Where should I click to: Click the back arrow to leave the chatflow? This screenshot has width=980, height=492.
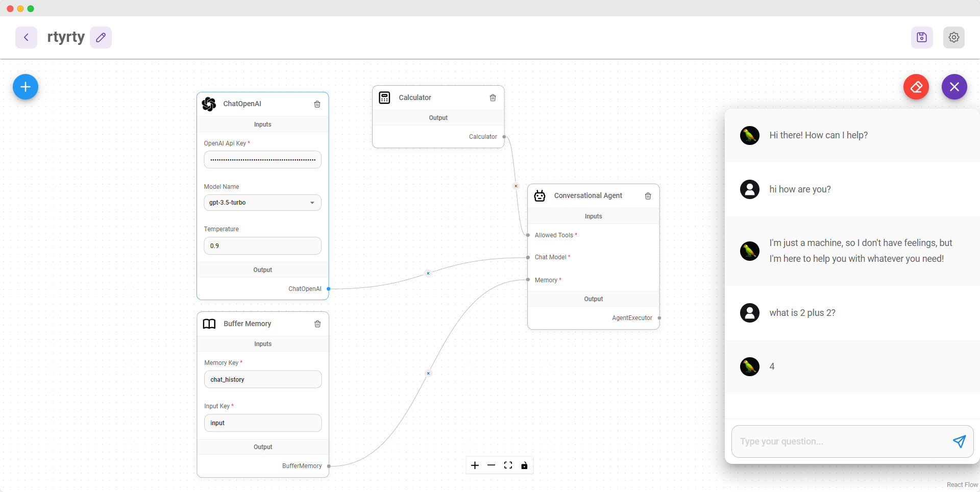click(26, 37)
